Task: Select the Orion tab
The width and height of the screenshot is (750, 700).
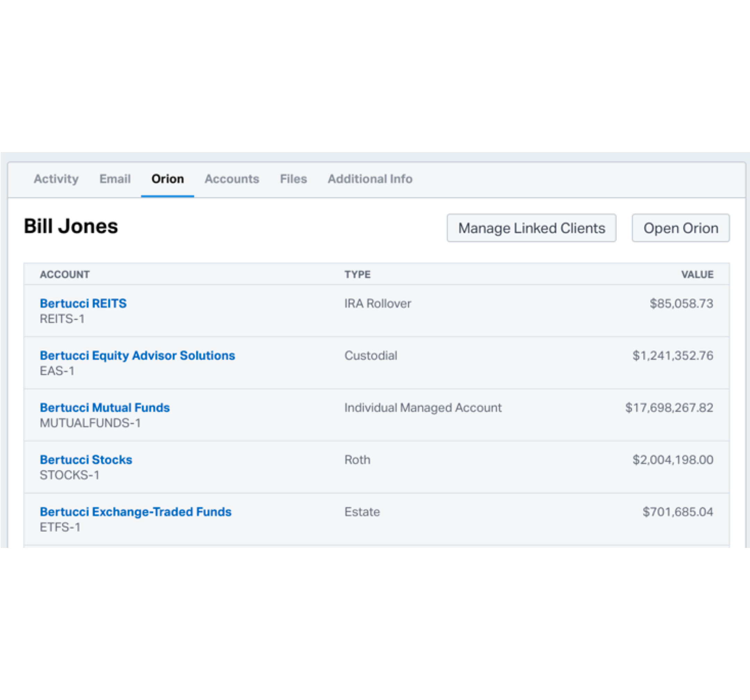Action: tap(167, 178)
